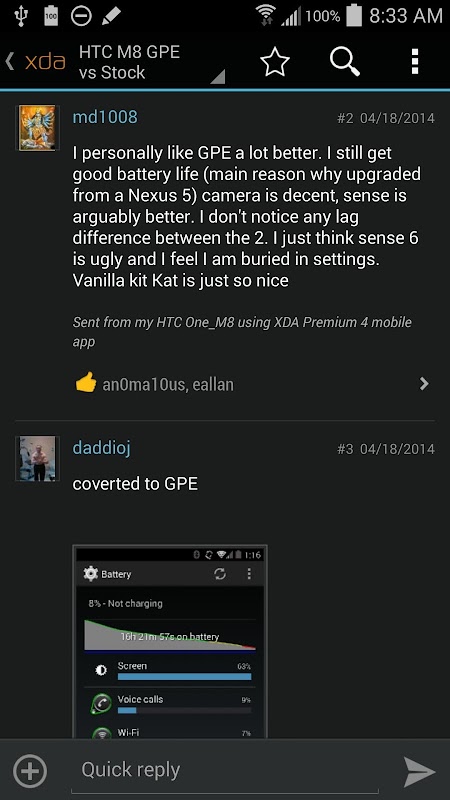Tap the USB icon in status bar
Screen dimensions: 450x800
(21, 15)
